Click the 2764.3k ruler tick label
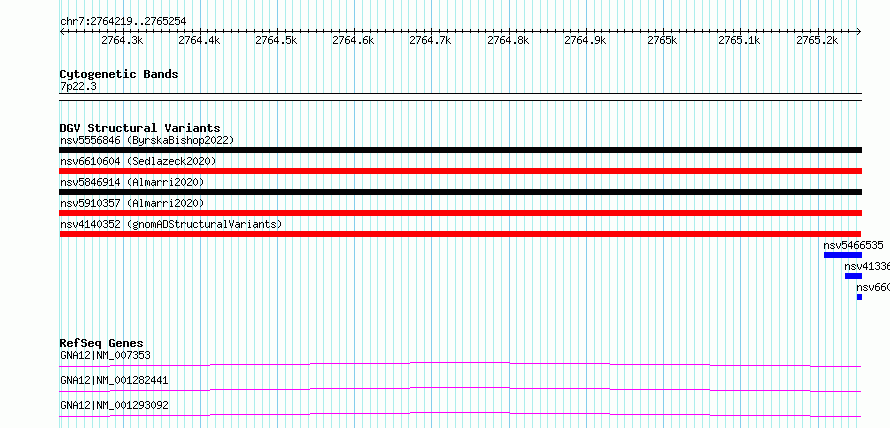This screenshot has width=890, height=428. [x=122, y=40]
